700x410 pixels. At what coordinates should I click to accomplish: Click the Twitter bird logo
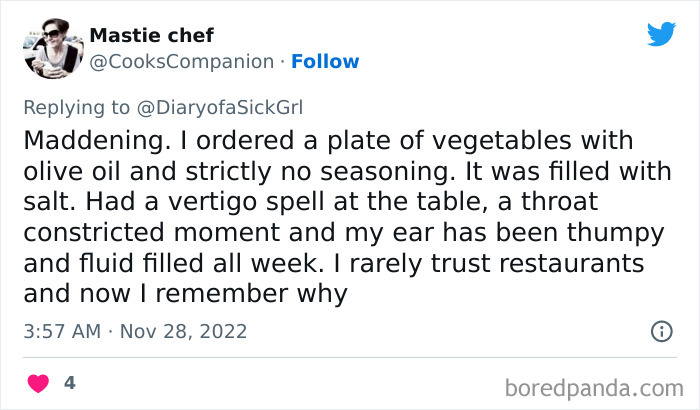[x=661, y=34]
